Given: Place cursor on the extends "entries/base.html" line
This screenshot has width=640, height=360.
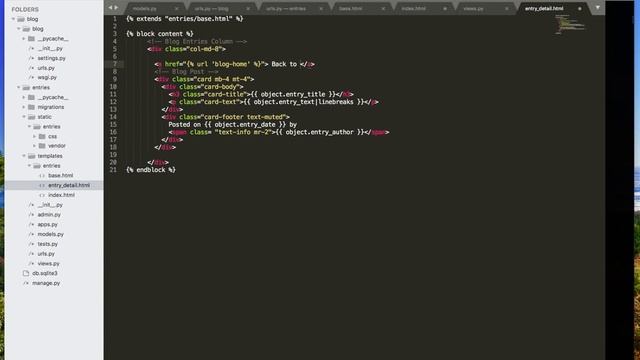Looking at the screenshot, I should [x=184, y=19].
